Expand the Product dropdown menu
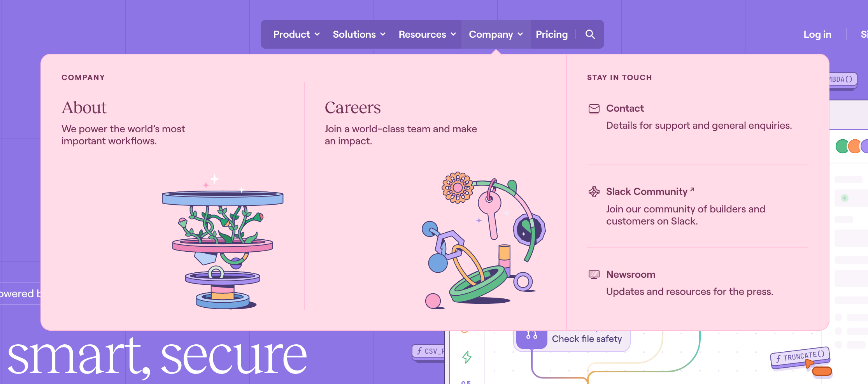Screen dimensions: 868x384 click(296, 34)
